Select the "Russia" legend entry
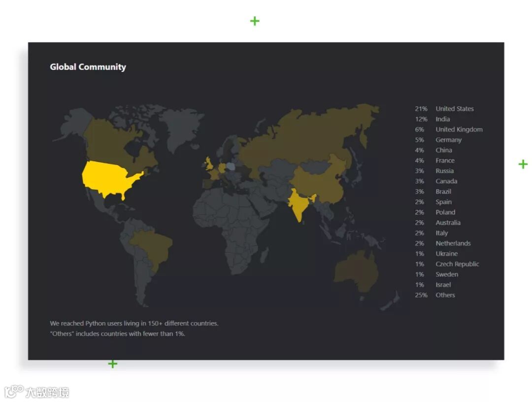This screenshot has width=532, height=402. (x=444, y=170)
